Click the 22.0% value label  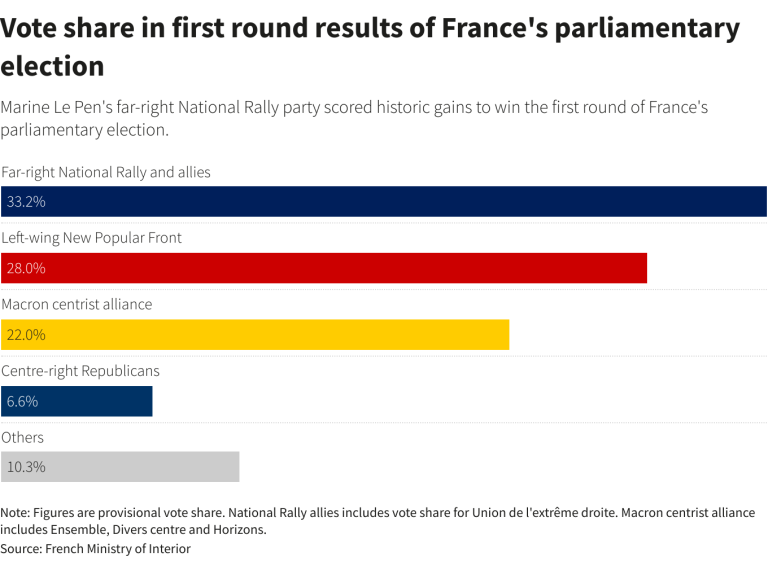(26, 335)
